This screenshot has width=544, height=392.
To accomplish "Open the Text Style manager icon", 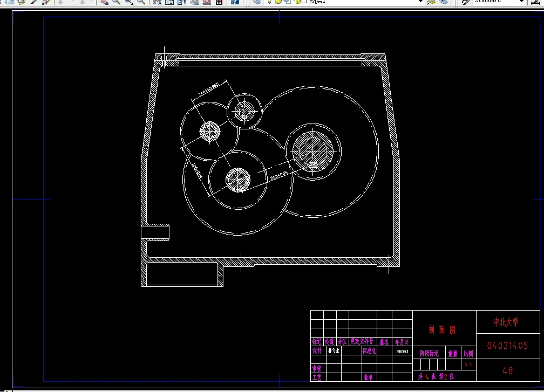I will tap(466, 2).
